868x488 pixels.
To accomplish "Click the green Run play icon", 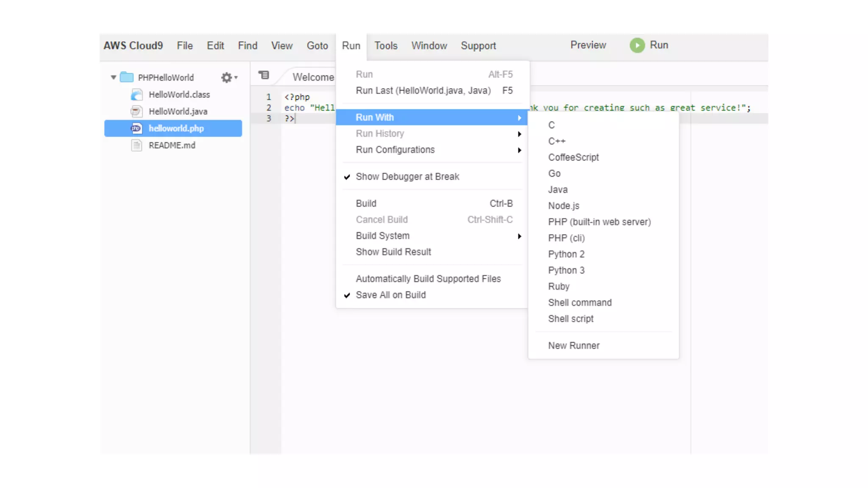I will [637, 45].
